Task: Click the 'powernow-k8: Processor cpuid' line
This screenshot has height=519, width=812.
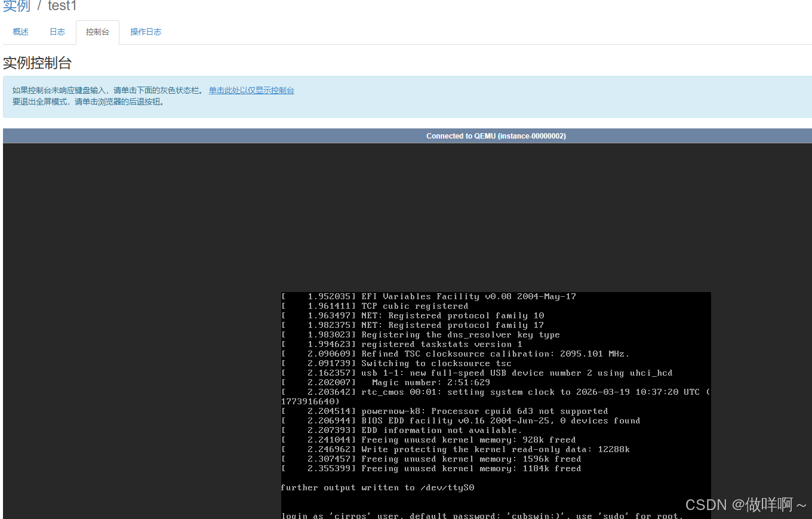Action: (x=445, y=411)
